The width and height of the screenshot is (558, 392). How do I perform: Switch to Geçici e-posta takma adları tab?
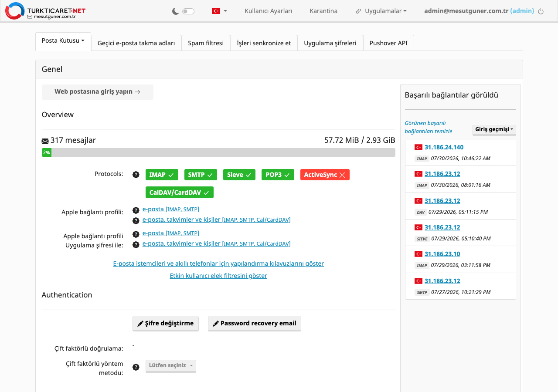136,43
